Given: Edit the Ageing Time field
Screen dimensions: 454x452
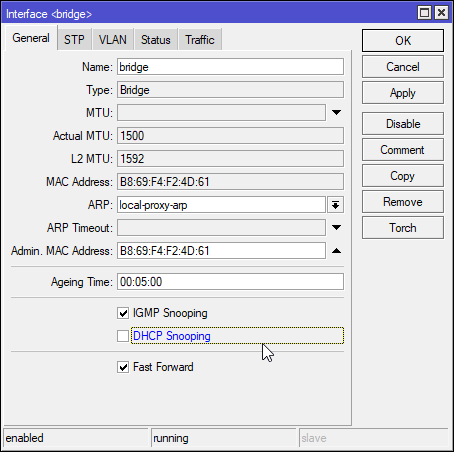Looking at the screenshot, I should tap(230, 282).
